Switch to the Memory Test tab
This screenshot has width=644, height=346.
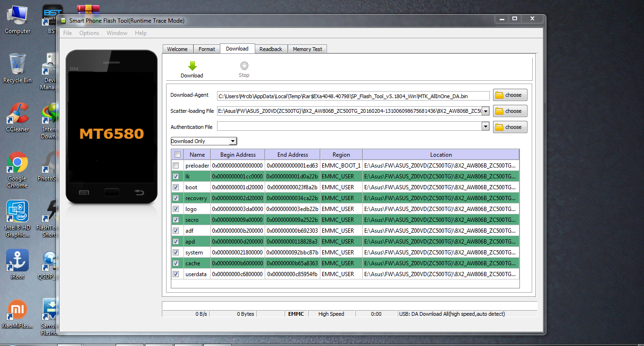point(308,49)
